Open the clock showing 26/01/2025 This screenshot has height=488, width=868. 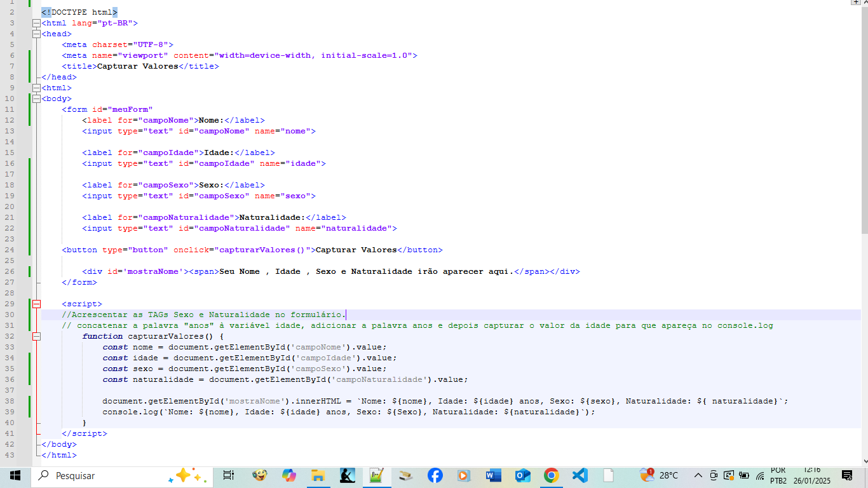tap(811, 475)
